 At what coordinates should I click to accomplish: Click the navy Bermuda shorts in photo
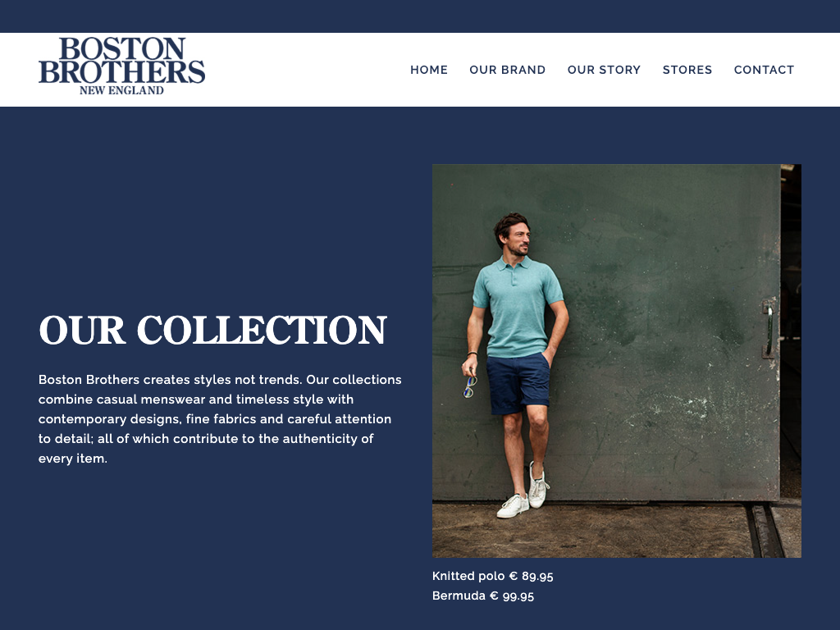tap(518, 384)
